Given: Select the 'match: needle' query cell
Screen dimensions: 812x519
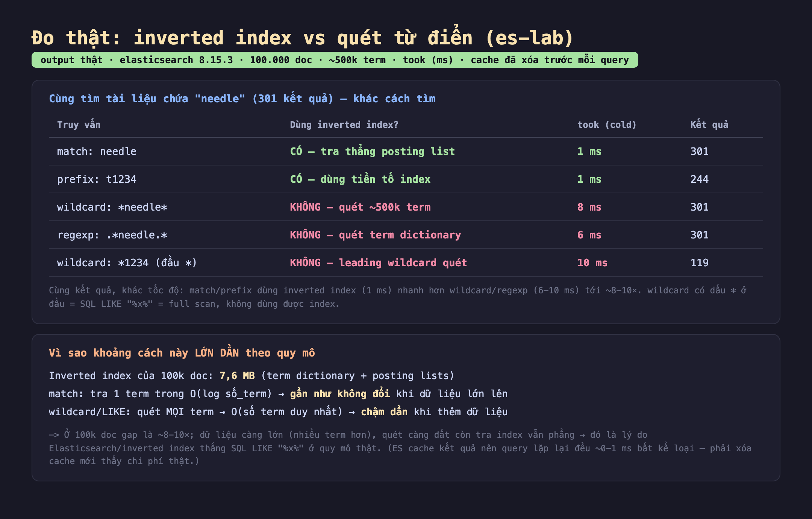Looking at the screenshot, I should [x=97, y=151].
